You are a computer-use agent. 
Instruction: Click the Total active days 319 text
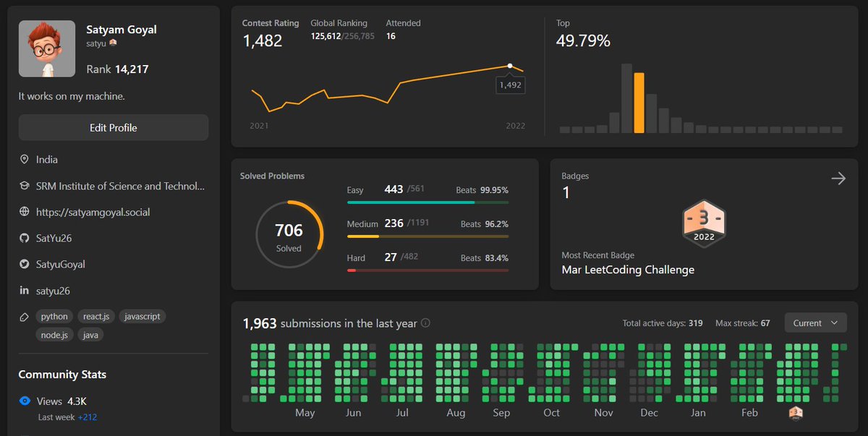point(663,323)
